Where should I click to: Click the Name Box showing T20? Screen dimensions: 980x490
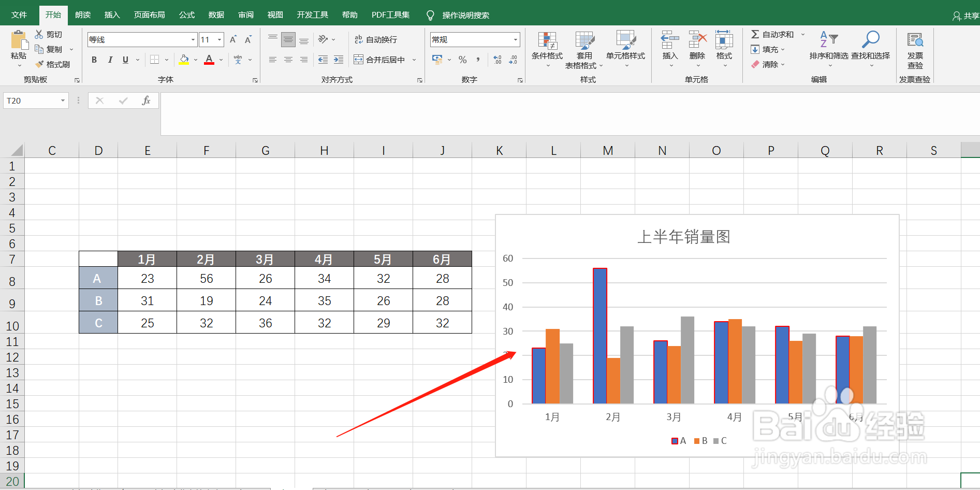click(36, 100)
